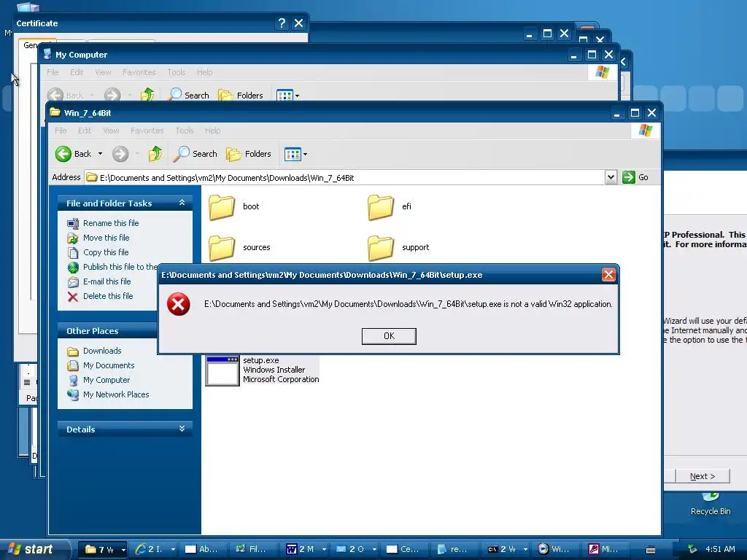Open the Tools menu in the Win_7_64Bit window

coord(185,131)
